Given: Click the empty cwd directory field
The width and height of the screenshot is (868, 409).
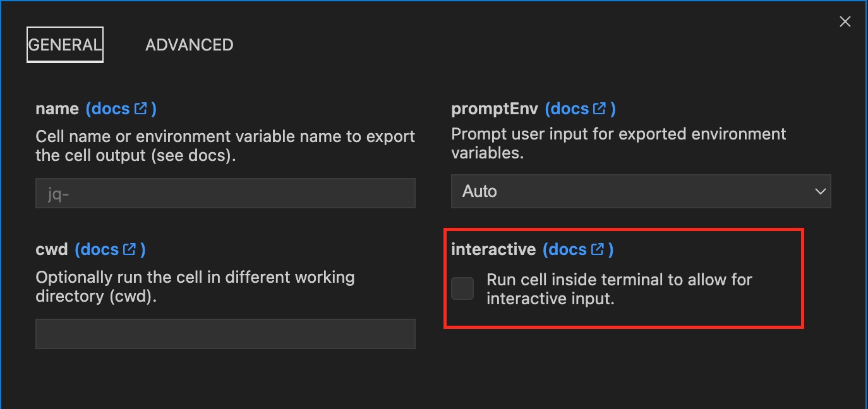Looking at the screenshot, I should (x=225, y=334).
